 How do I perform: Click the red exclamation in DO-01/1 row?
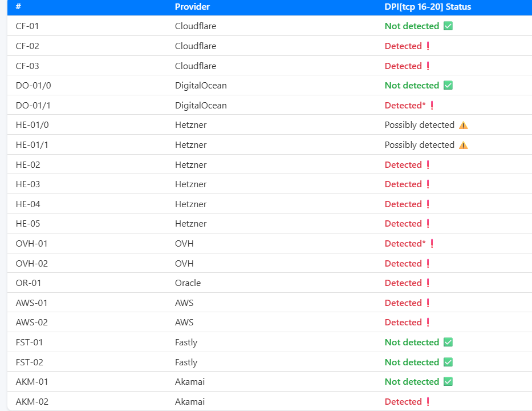(432, 105)
